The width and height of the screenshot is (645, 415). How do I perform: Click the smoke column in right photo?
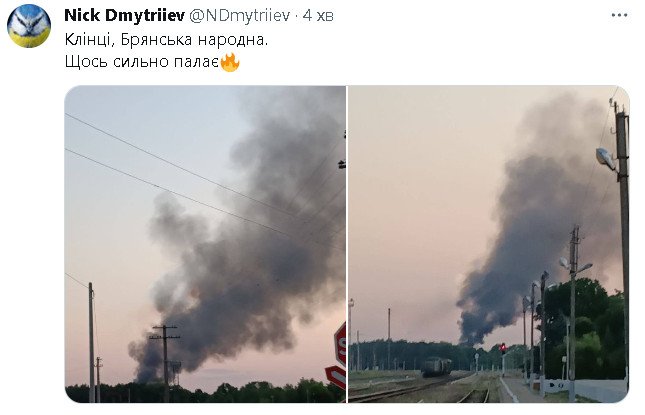click(x=530, y=220)
